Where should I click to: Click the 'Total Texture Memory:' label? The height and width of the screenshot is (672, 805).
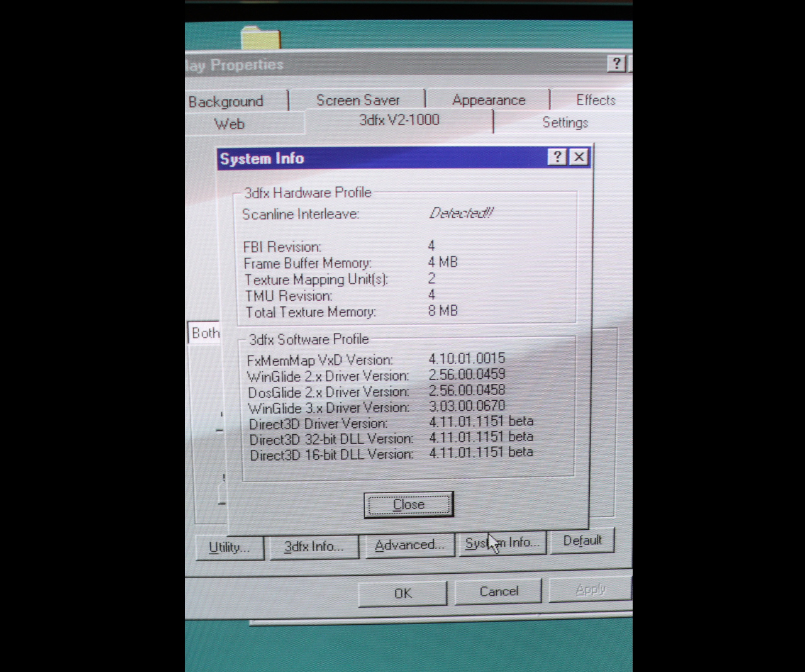pyautogui.click(x=311, y=312)
